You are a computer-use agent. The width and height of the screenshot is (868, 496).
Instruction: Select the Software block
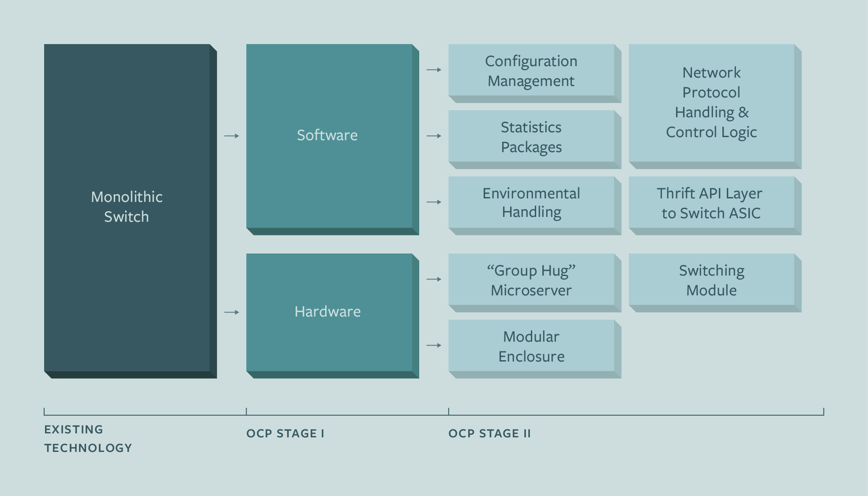332,139
